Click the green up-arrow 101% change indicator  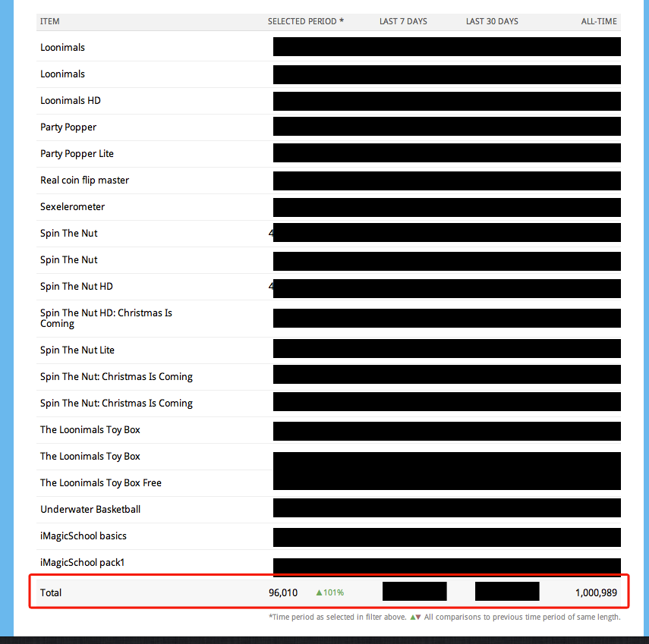[x=330, y=592]
